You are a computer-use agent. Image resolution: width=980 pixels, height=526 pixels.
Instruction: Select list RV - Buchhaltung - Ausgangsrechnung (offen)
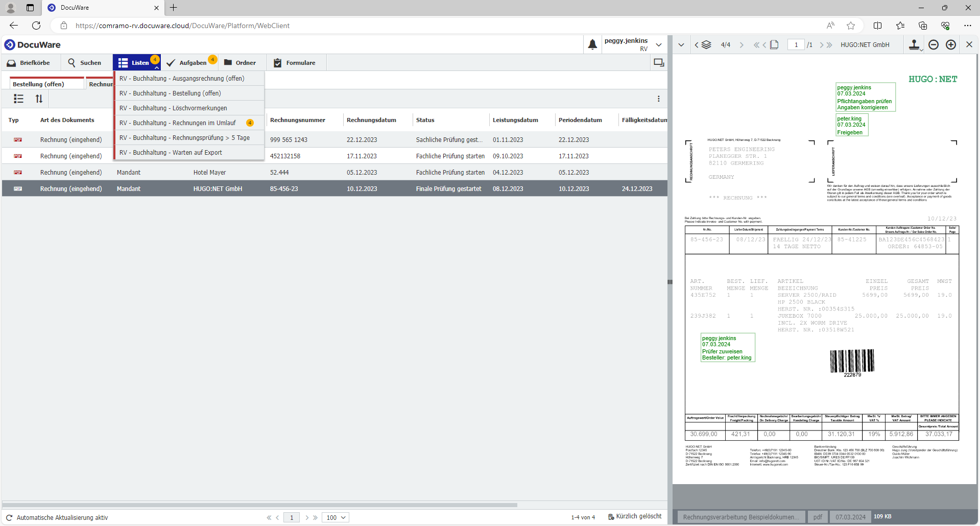pos(189,78)
